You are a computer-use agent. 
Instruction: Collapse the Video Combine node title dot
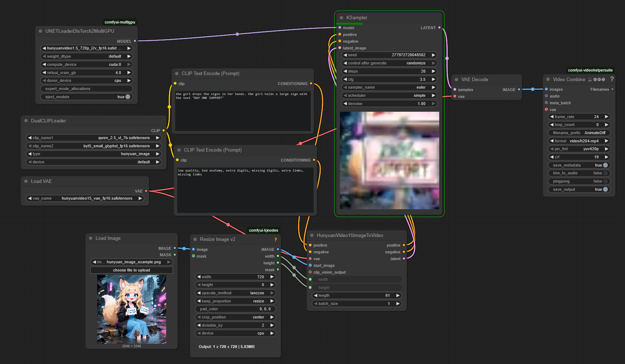click(548, 79)
